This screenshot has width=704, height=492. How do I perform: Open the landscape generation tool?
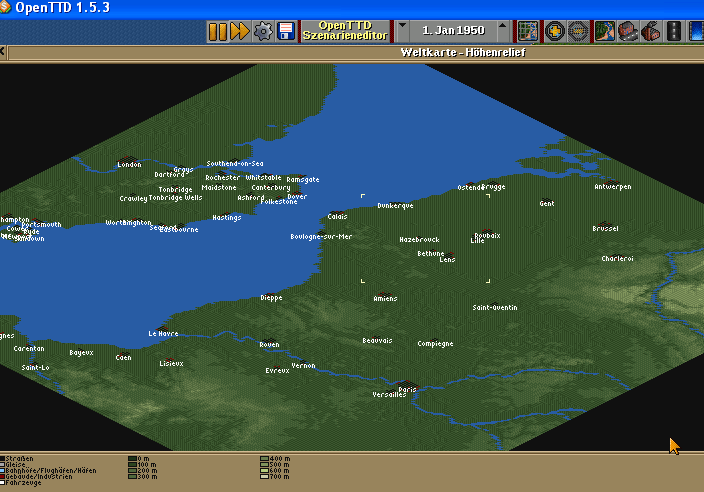[x=605, y=31]
